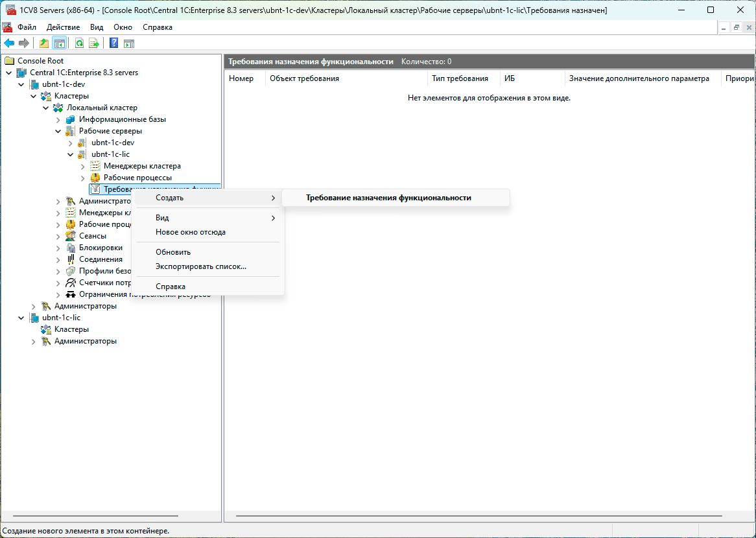Choose Требование назначения функциональности from submenu

click(x=388, y=198)
